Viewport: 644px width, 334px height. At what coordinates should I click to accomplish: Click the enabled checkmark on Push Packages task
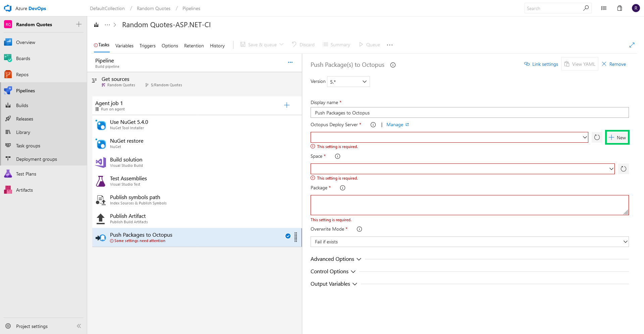point(288,236)
